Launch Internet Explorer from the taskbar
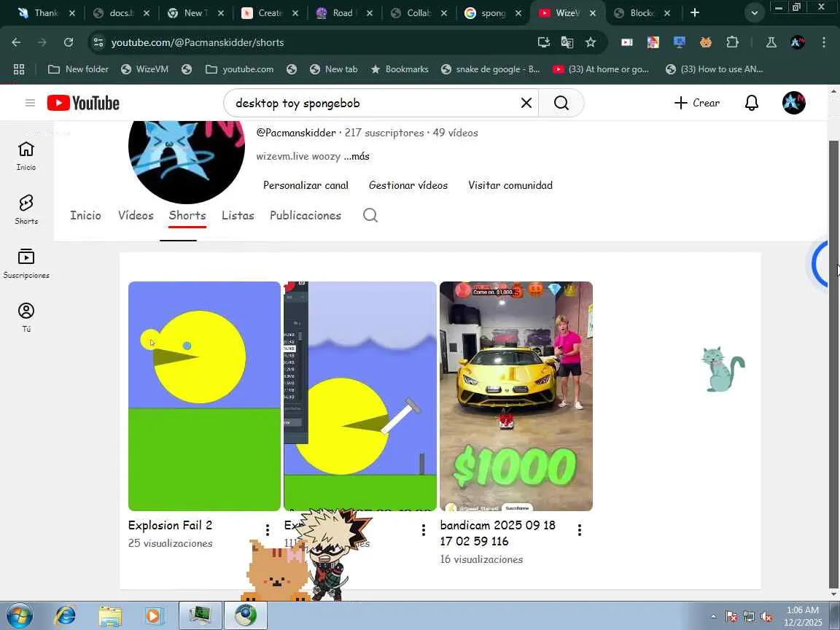Viewport: 840px width, 630px height. 66,615
